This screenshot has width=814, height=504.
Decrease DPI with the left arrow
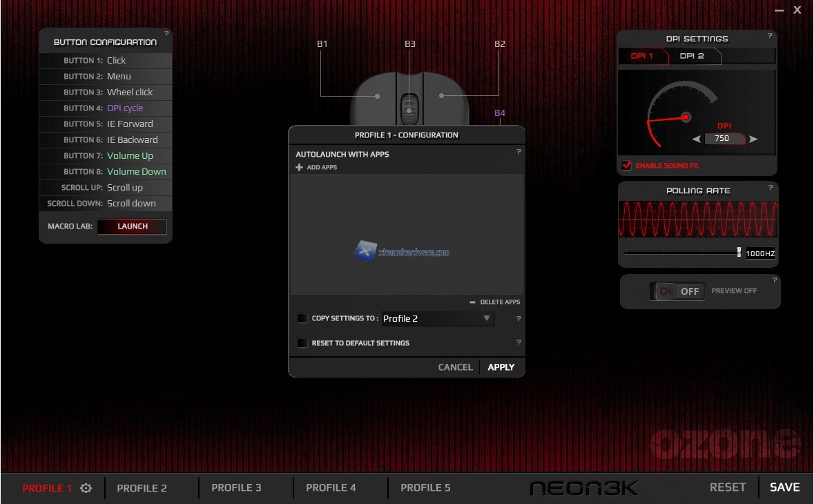697,139
